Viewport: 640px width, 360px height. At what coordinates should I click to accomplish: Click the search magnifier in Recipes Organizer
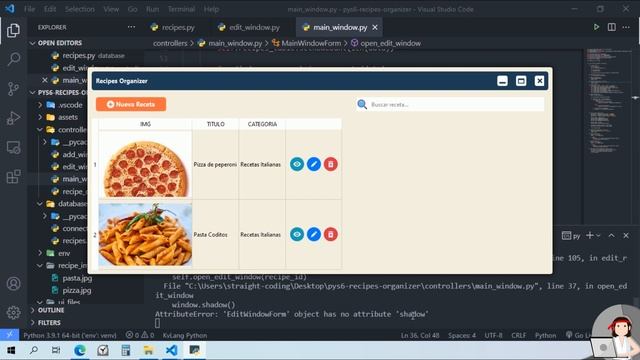coord(362,104)
